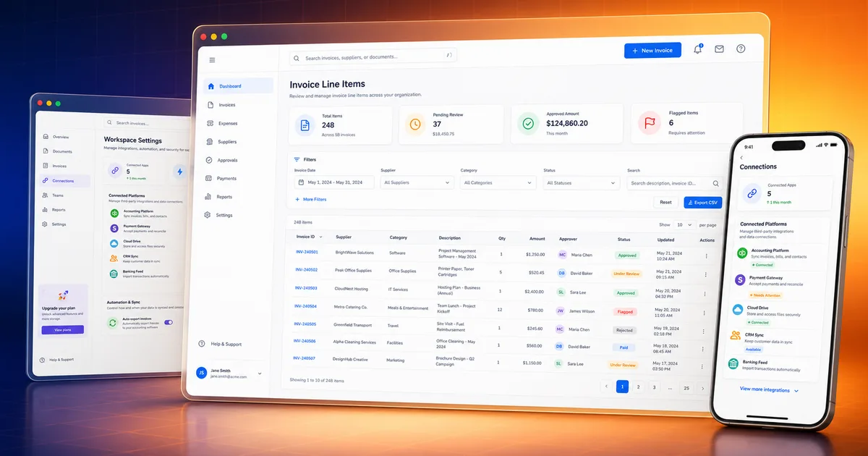Image resolution: width=868 pixels, height=456 pixels.
Task: Click Flagged Items flag icon
Action: (x=649, y=123)
